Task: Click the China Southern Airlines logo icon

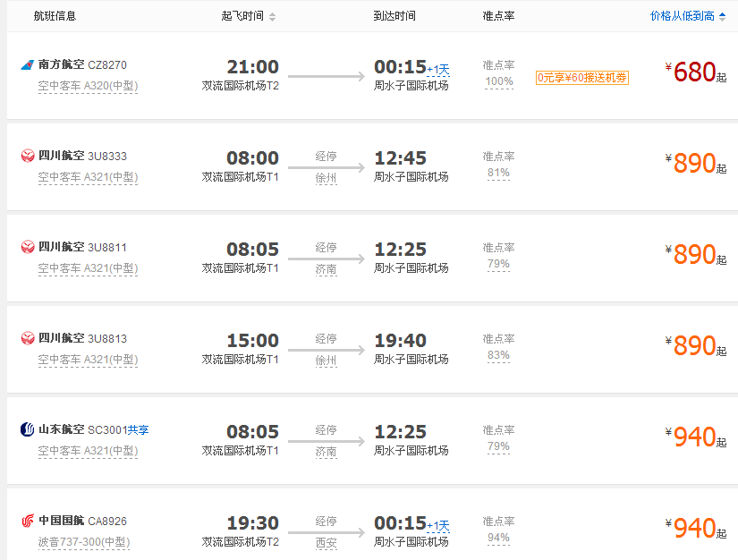Action: point(28,64)
